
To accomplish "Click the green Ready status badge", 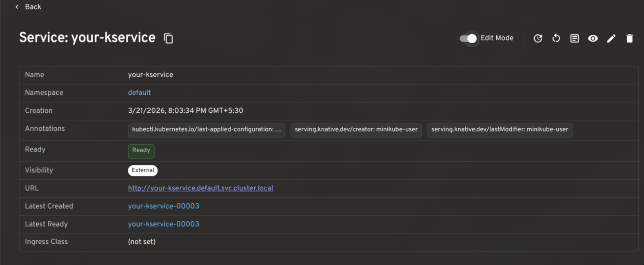I will point(141,151).
